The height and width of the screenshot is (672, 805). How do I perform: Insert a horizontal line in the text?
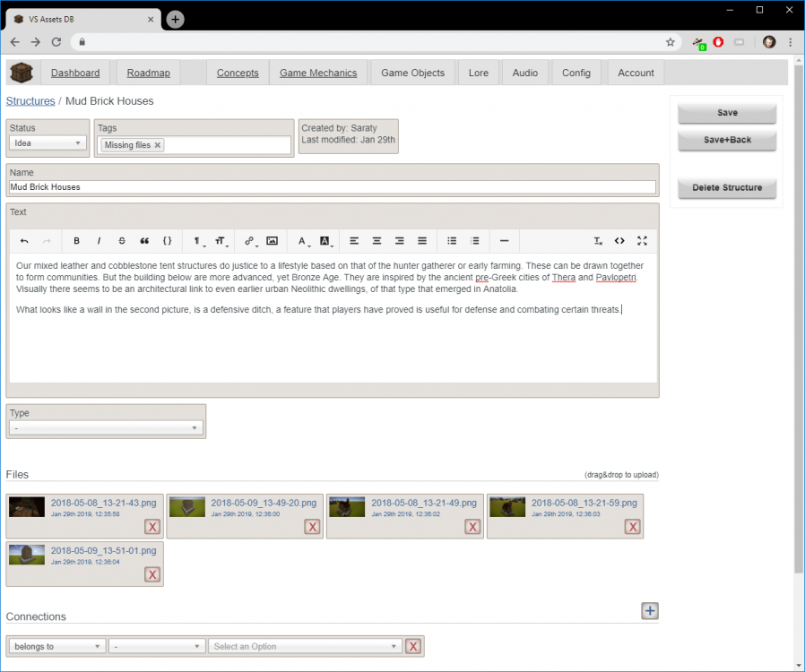504,241
